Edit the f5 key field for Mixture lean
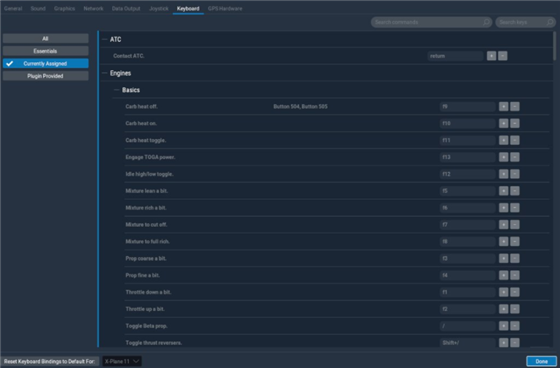 [x=468, y=191]
